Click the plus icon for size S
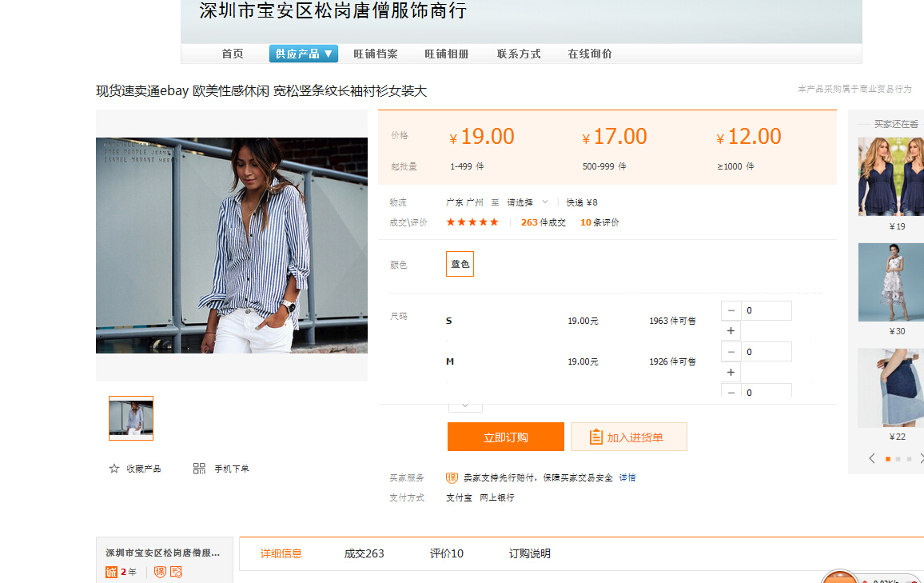Viewport: 924px width, 583px height. coord(731,331)
